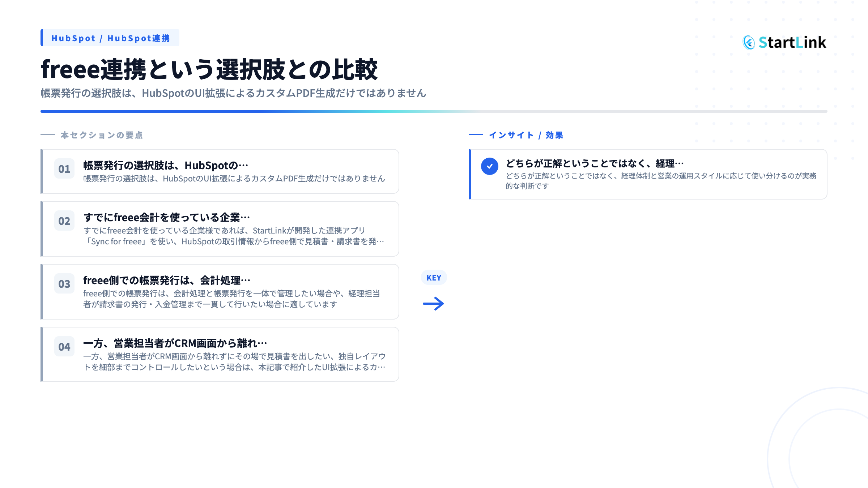Click the blue right arrow icon
The image size is (868, 488).
pos(433,304)
